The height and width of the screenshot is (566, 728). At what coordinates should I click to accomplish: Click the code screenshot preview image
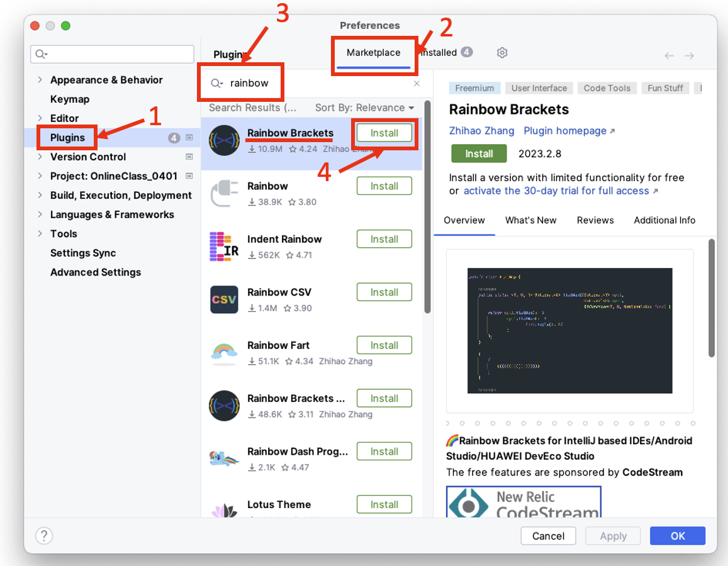tap(569, 331)
